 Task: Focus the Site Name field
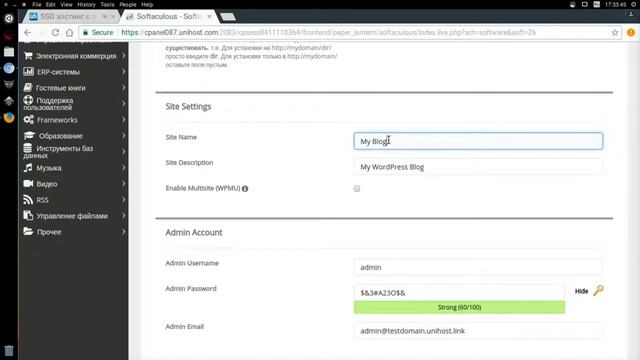[x=478, y=141]
